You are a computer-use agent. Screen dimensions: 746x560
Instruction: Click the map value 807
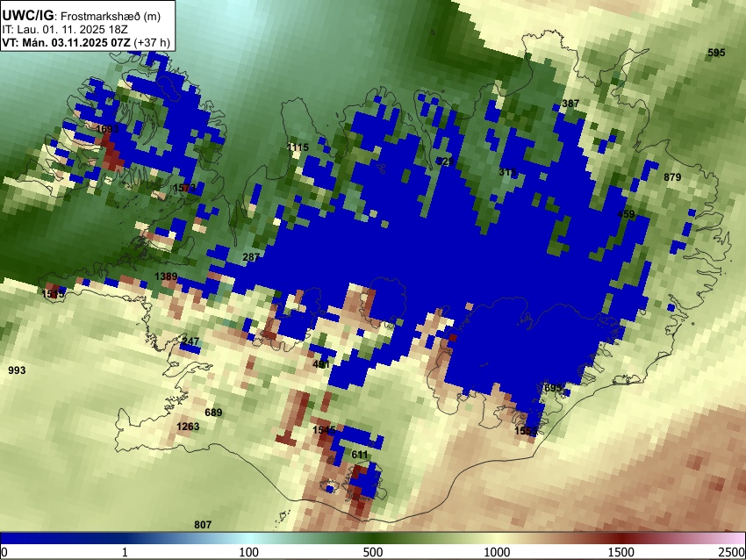pyautogui.click(x=203, y=525)
